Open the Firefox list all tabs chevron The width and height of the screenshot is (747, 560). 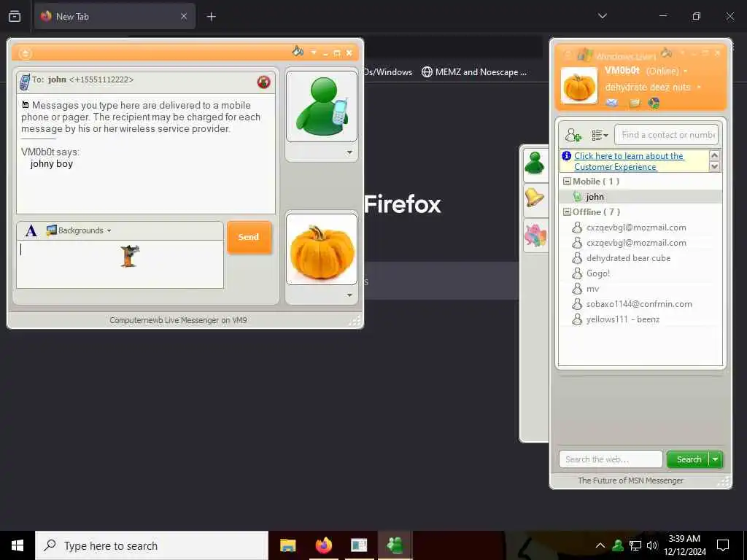(x=602, y=16)
